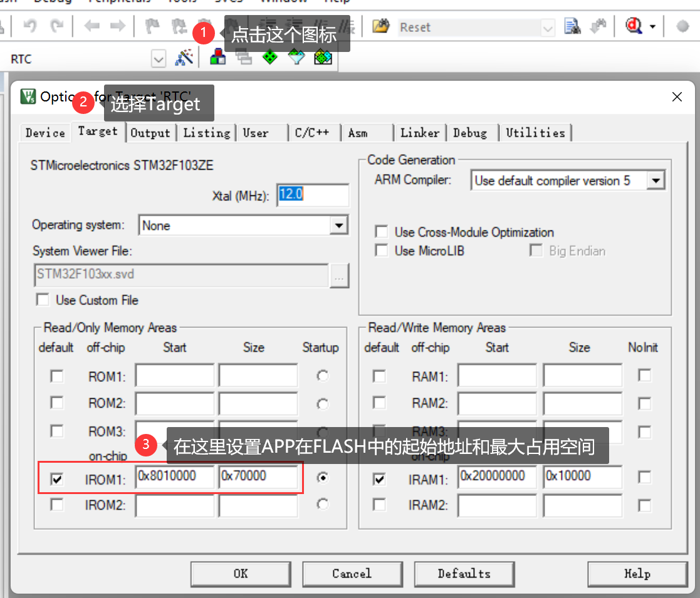Enable Use MicroLIB checkbox
The image size is (700, 598).
click(381, 251)
